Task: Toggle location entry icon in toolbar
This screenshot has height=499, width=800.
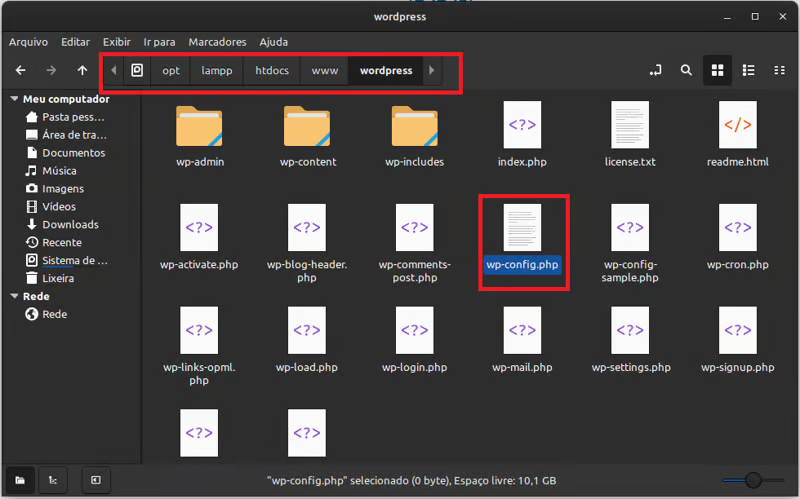Action: click(x=656, y=70)
